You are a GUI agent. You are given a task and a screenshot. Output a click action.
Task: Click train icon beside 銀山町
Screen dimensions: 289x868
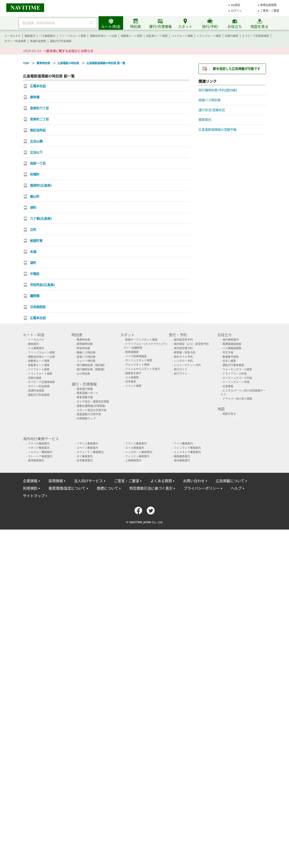tap(25, 197)
